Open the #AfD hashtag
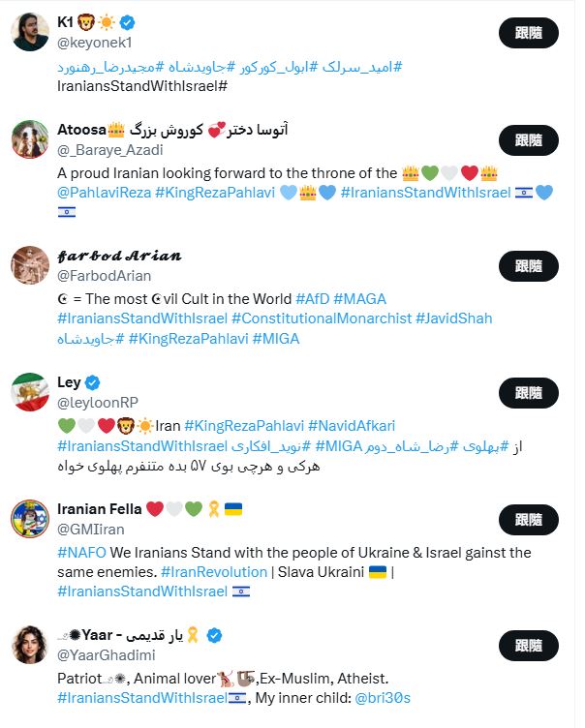Image resolution: width=585 pixels, height=728 pixels. 312,299
